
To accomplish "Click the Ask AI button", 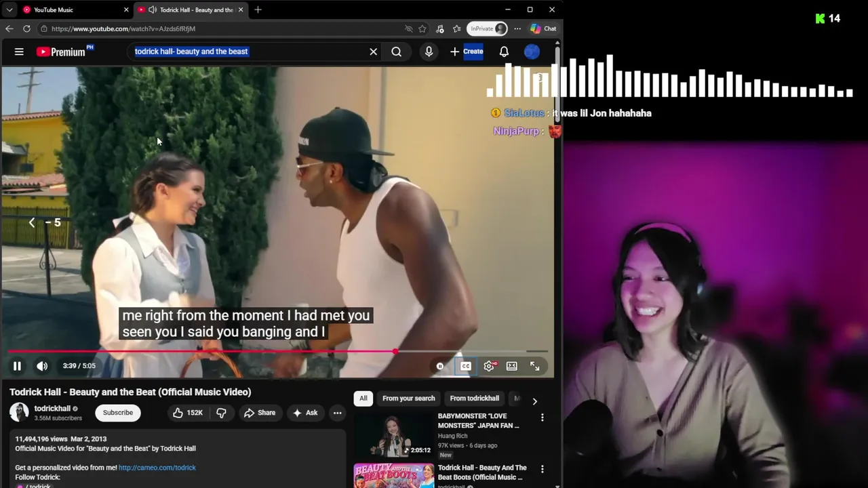I will (x=304, y=413).
